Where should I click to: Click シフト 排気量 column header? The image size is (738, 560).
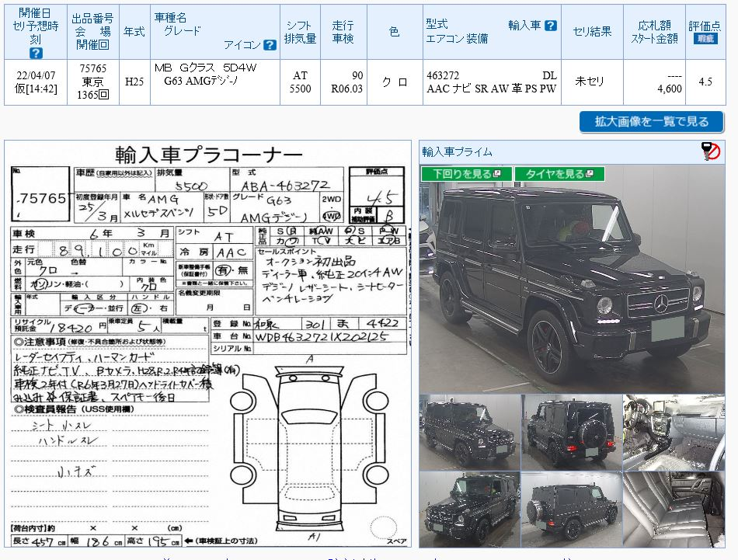(301, 32)
